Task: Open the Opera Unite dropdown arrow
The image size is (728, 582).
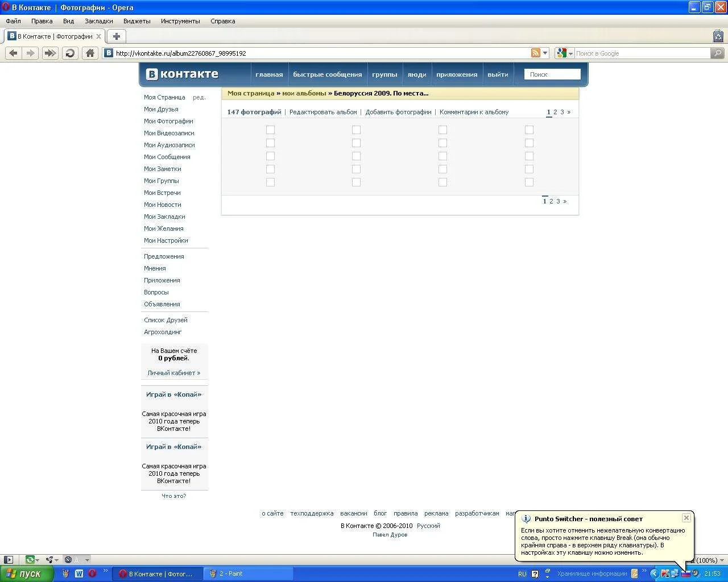Action: click(x=57, y=560)
